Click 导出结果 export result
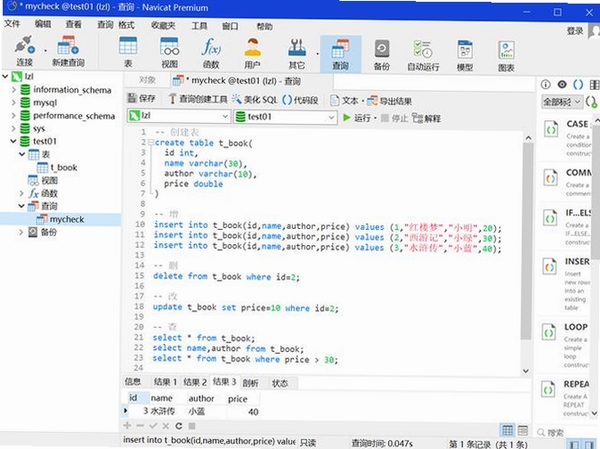 (389, 101)
